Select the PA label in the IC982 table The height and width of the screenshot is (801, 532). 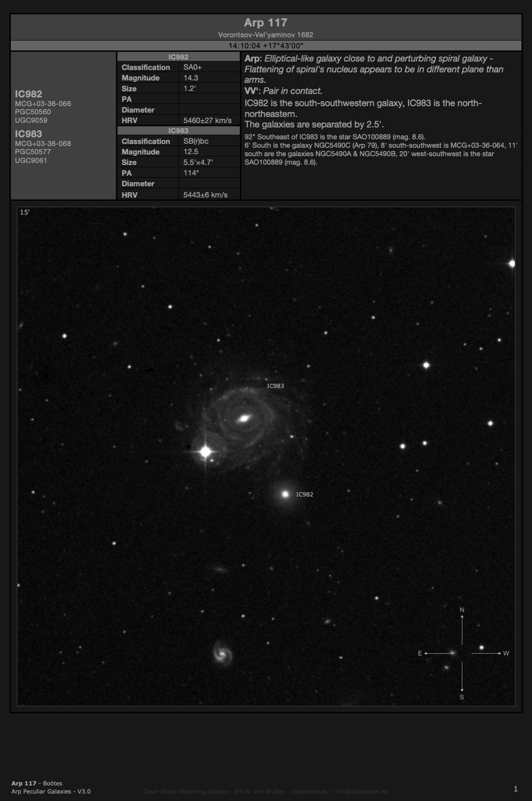[x=127, y=99]
